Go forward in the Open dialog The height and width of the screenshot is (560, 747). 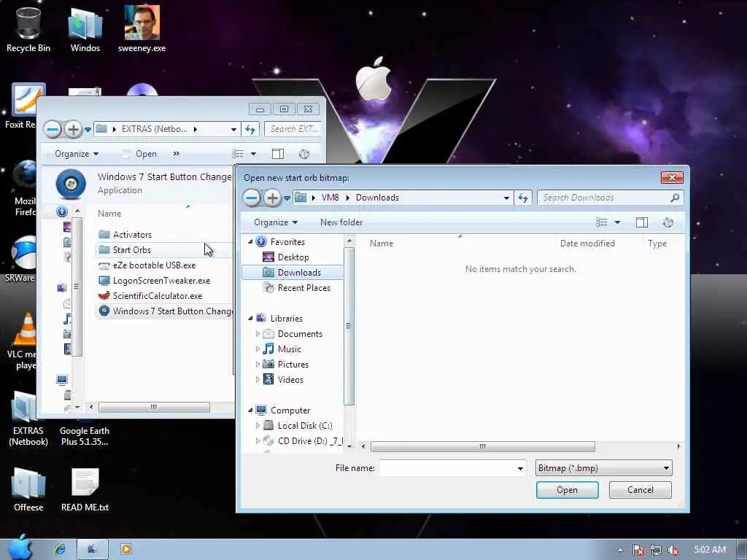(272, 198)
